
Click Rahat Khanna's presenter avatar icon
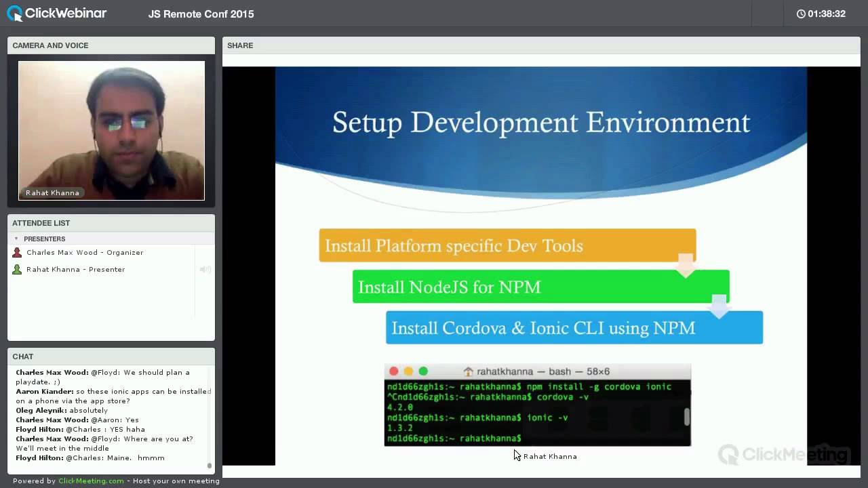coord(18,270)
